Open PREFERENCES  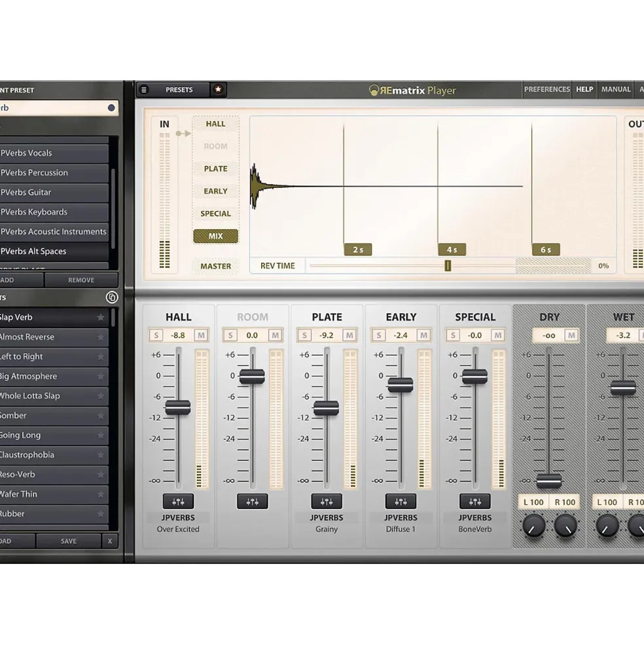[547, 89]
